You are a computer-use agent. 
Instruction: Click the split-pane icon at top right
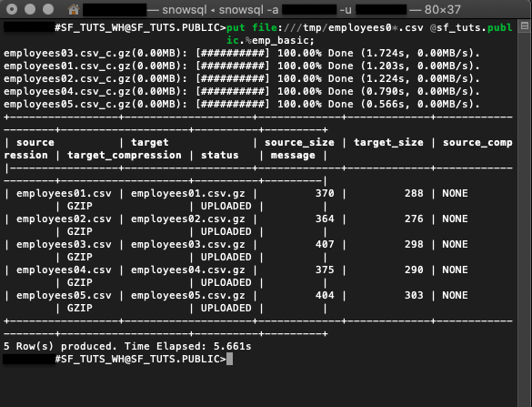(524, 25)
